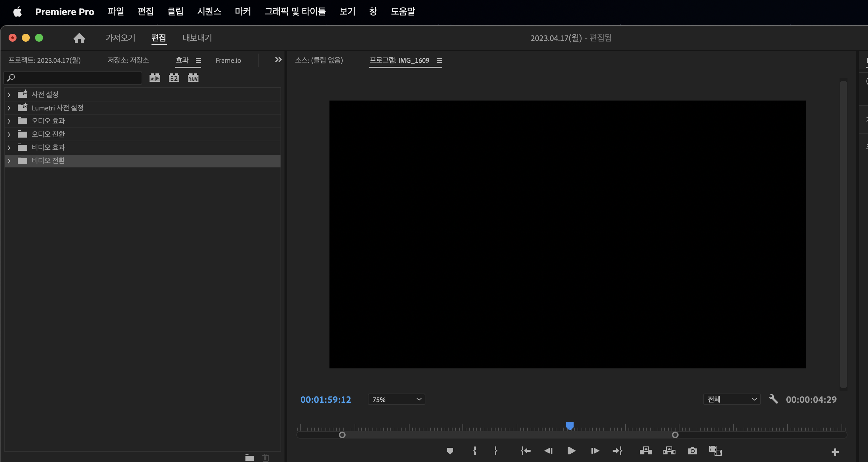Open the Button Editor plus icon

click(x=835, y=452)
